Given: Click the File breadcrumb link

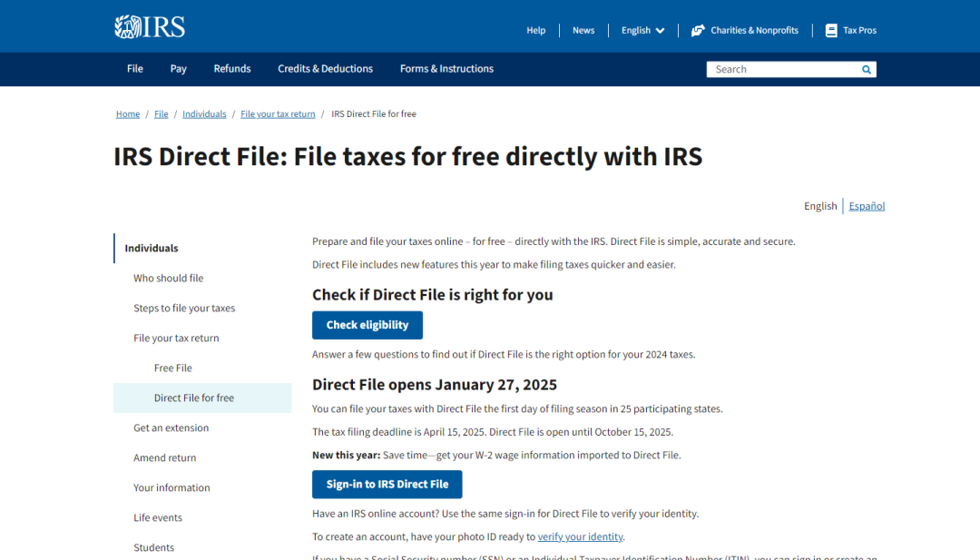Looking at the screenshot, I should [x=162, y=113].
